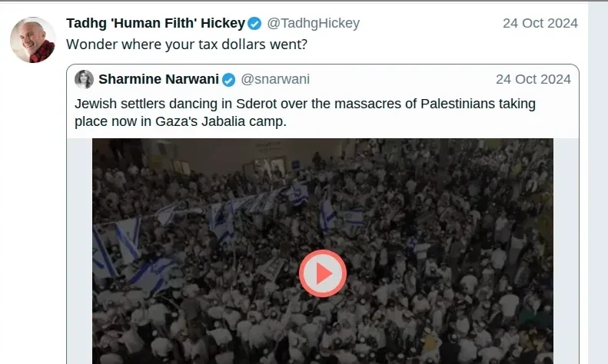Click the page scrollbar track on the right

tap(597, 183)
